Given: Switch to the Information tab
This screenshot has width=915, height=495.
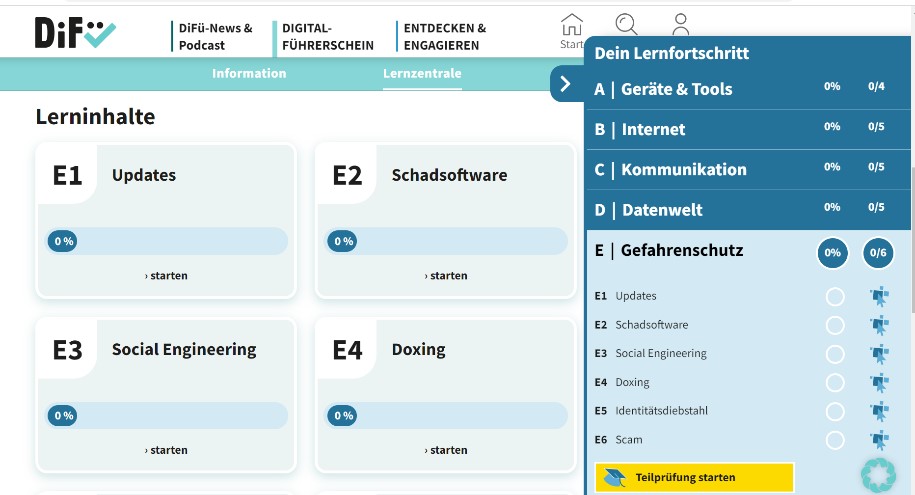Looking at the screenshot, I should click(249, 73).
